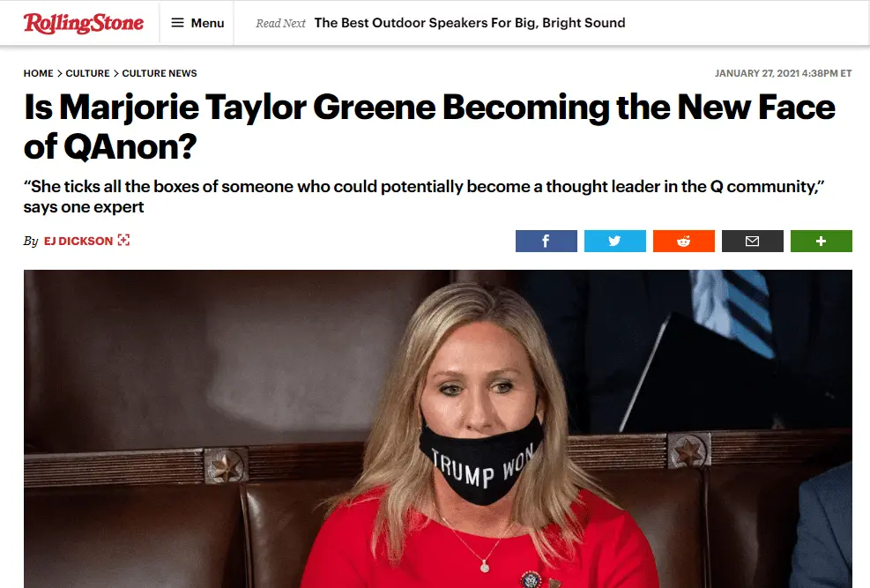870x588 pixels.
Task: Expand author info icon beside EJ Dickson
Action: pyautogui.click(x=123, y=240)
